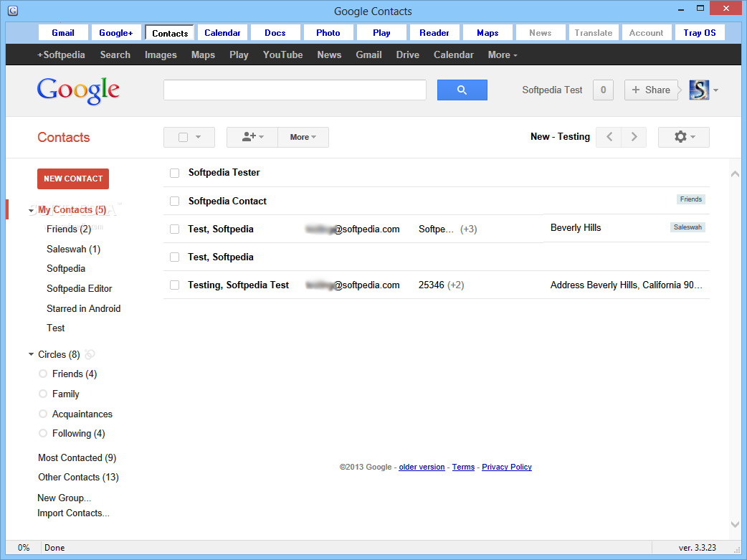The width and height of the screenshot is (747, 560).
Task: Open the Gmail tab
Action: pyautogui.click(x=63, y=33)
